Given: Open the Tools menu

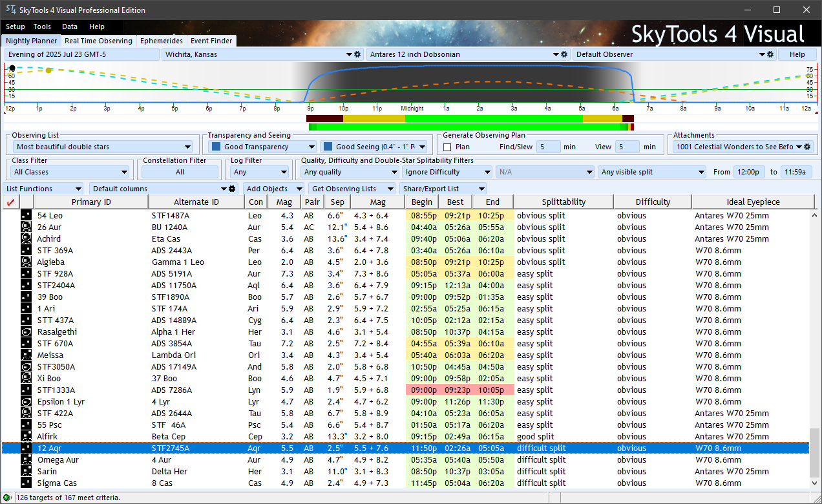Looking at the screenshot, I should 42,27.
